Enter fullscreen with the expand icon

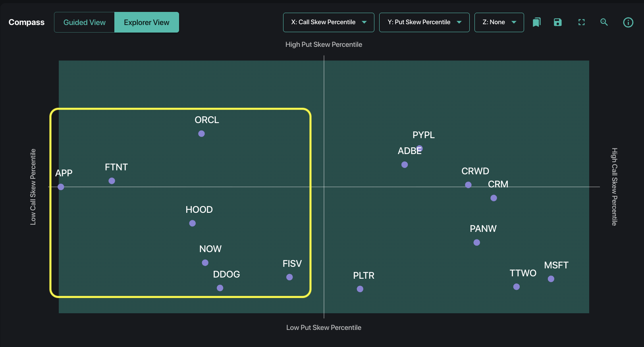[x=582, y=22]
